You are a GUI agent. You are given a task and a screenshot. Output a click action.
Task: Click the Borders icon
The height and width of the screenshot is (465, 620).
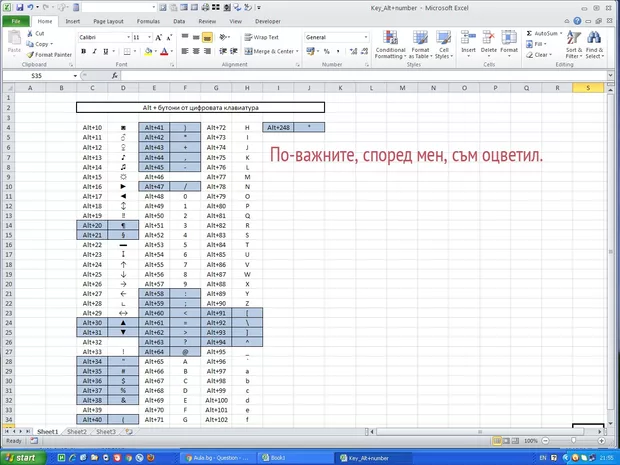click(127, 51)
